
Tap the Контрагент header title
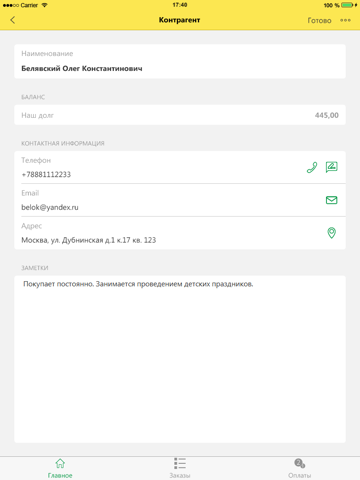pyautogui.click(x=179, y=20)
